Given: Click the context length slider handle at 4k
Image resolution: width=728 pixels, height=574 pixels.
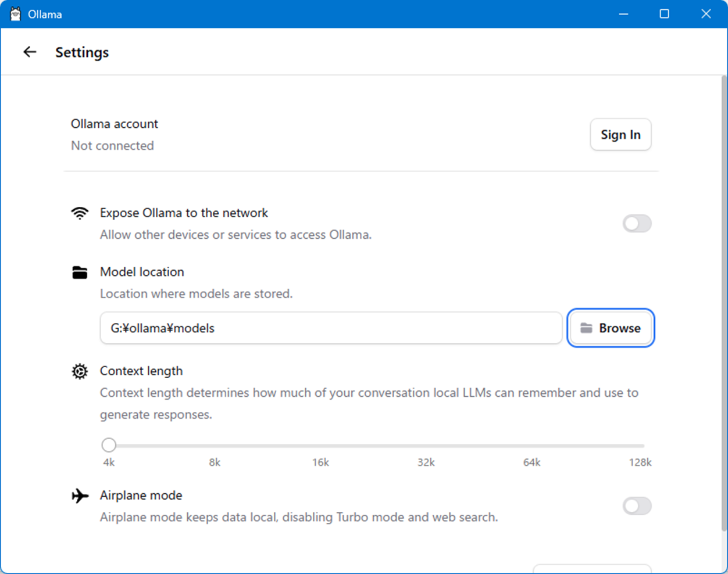Looking at the screenshot, I should pos(109,445).
